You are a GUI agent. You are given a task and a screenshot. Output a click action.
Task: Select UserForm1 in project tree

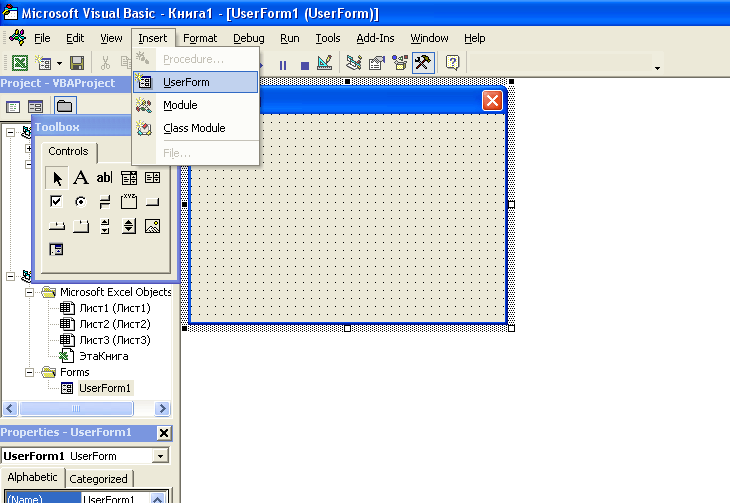click(105, 388)
